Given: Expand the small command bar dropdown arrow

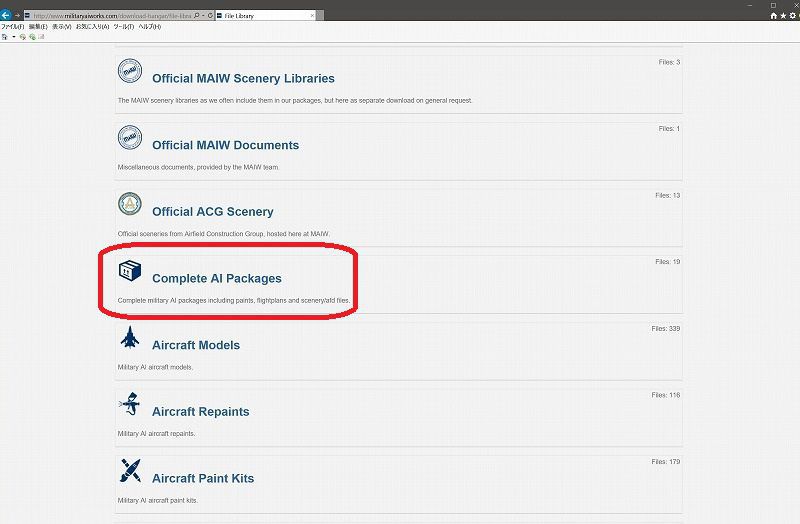Looking at the screenshot, I should click(14, 37).
